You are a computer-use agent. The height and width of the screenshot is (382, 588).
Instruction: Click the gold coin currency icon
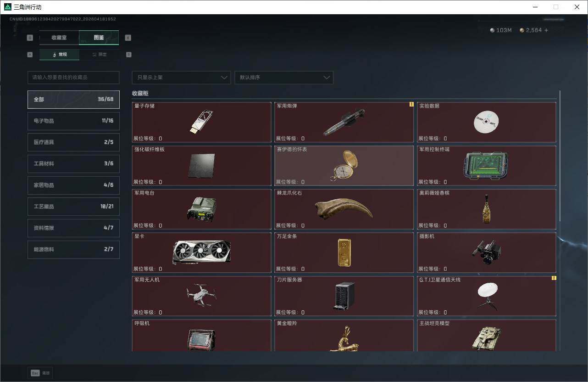[522, 30]
